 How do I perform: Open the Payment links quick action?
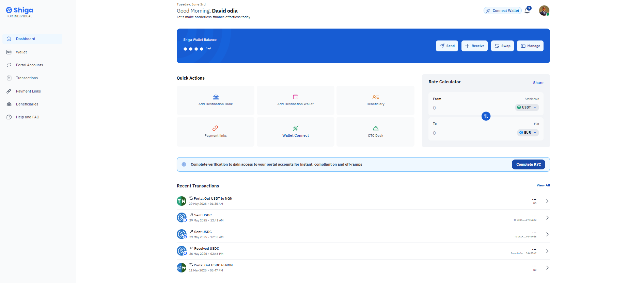pos(216,132)
